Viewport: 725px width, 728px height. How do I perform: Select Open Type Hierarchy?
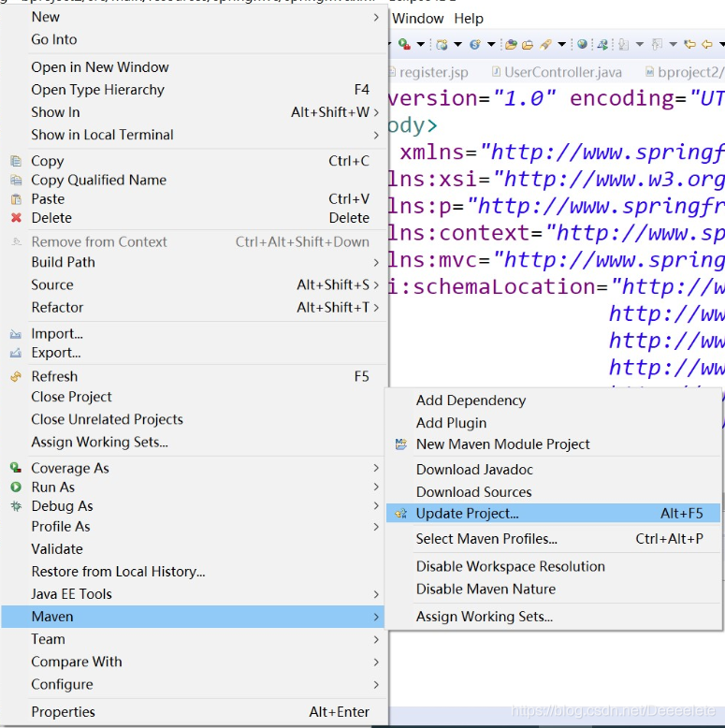point(193,90)
